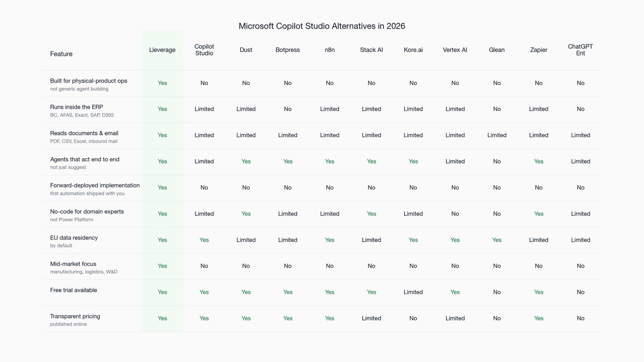The image size is (644, 362).
Task: Click the "Stack AI" column header
Action: [x=372, y=50]
